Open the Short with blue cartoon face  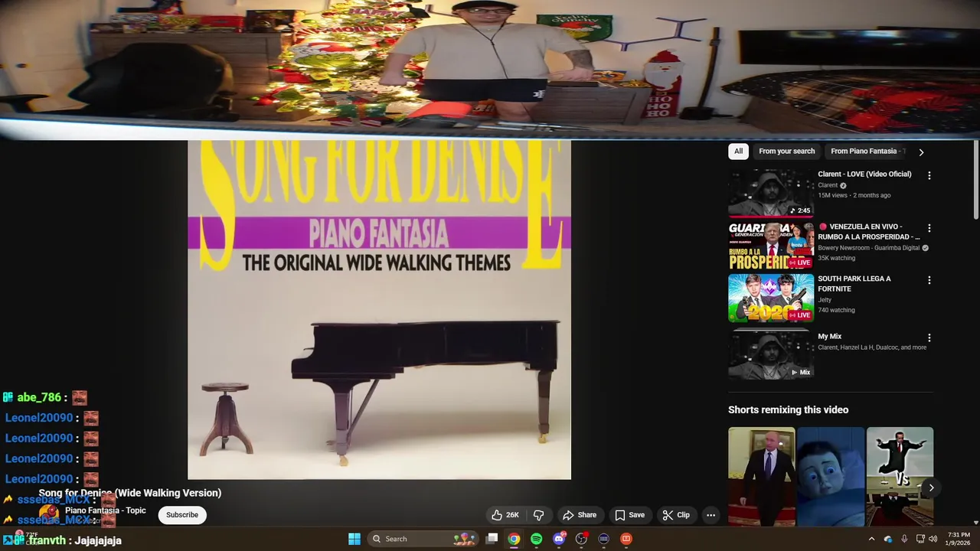click(x=831, y=477)
